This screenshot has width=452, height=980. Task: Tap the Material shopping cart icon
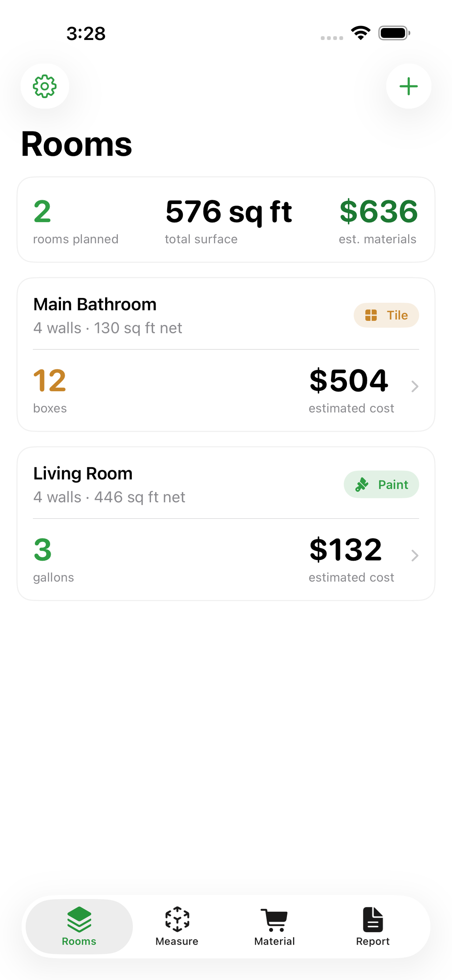275,919
